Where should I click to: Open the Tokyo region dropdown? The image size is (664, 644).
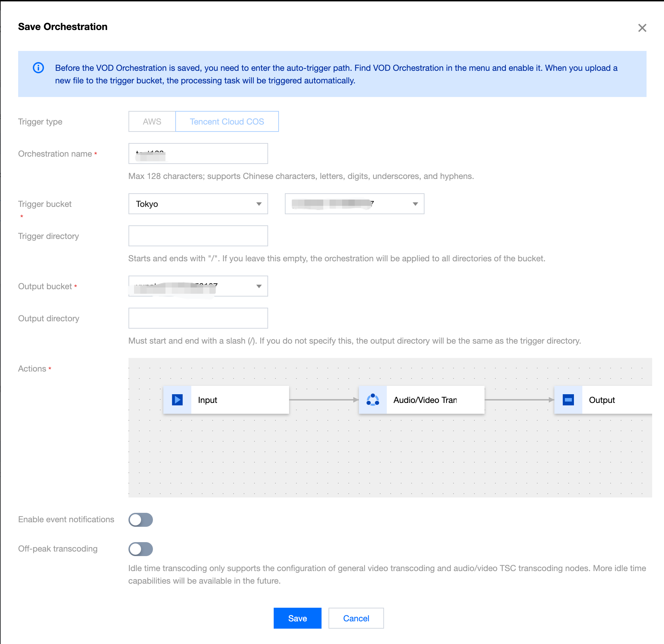pos(198,204)
